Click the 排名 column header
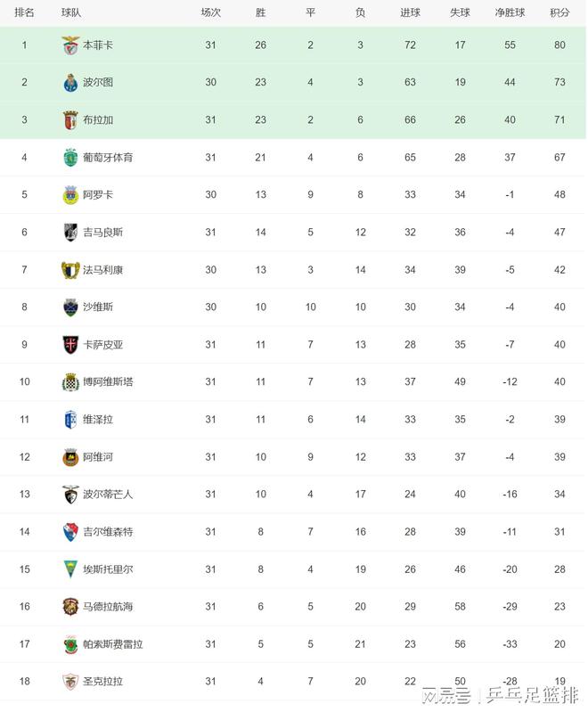 click(25, 12)
